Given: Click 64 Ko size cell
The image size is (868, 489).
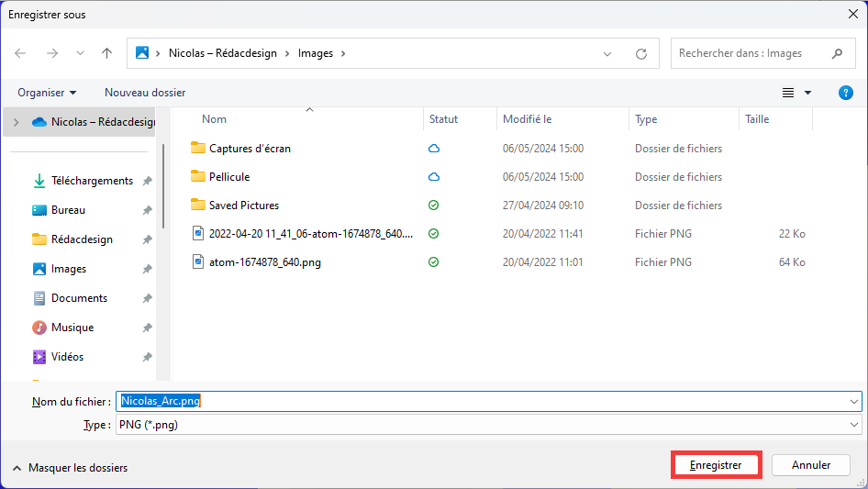Looking at the screenshot, I should click(x=792, y=262).
